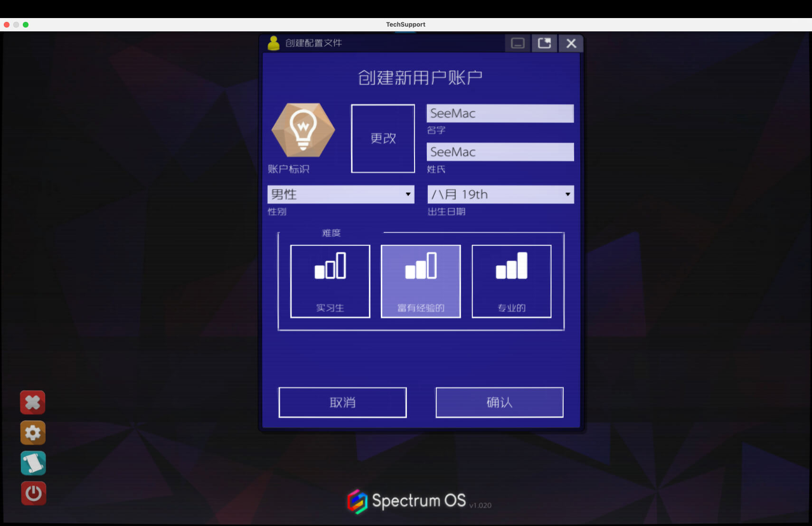Click the red power button icon
The height and width of the screenshot is (526, 812).
pos(33,493)
